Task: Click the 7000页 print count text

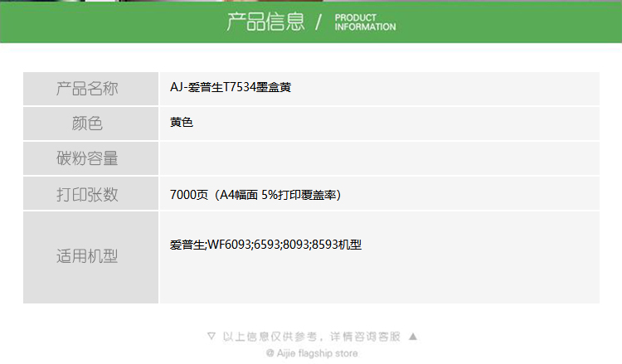Action: [189, 195]
